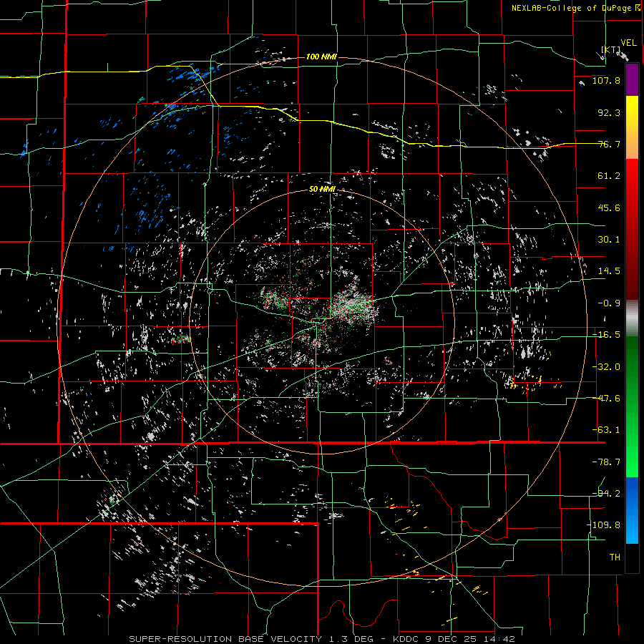Screen dimensions: 644x644
Task: Select the -32.0 legend value
Action: pyautogui.click(x=606, y=367)
